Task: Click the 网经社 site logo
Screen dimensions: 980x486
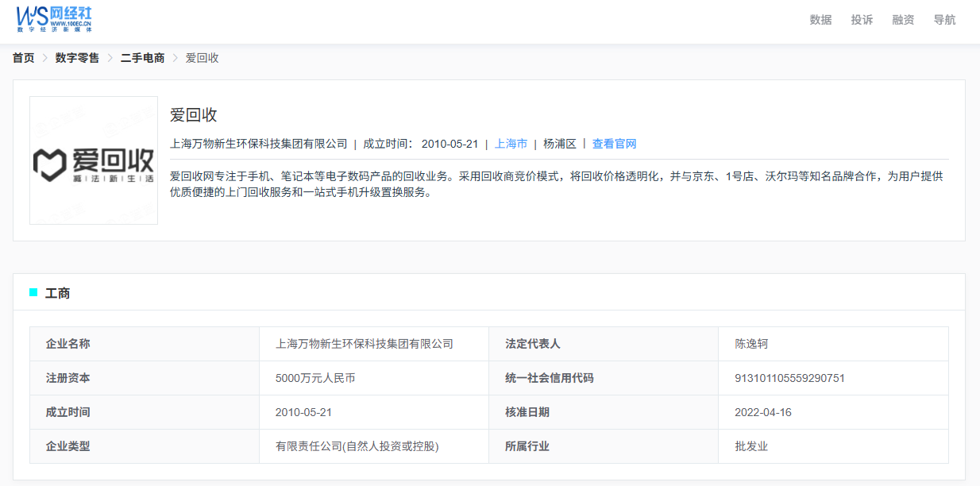Action: coord(54,18)
